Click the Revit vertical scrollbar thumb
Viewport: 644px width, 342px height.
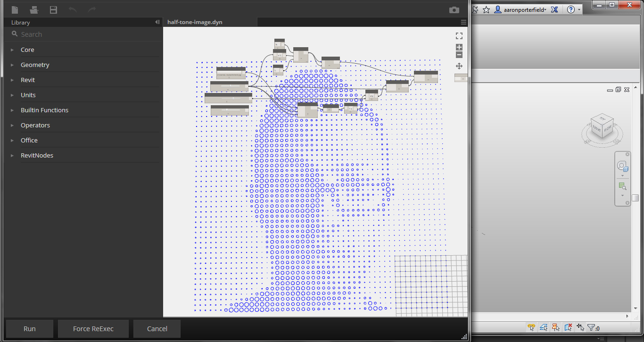[x=636, y=198]
